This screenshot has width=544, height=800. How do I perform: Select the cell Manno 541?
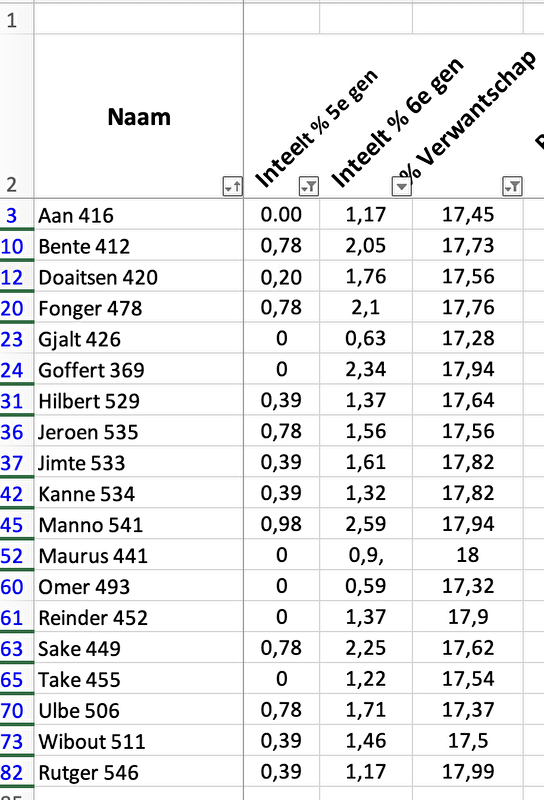[139, 524]
